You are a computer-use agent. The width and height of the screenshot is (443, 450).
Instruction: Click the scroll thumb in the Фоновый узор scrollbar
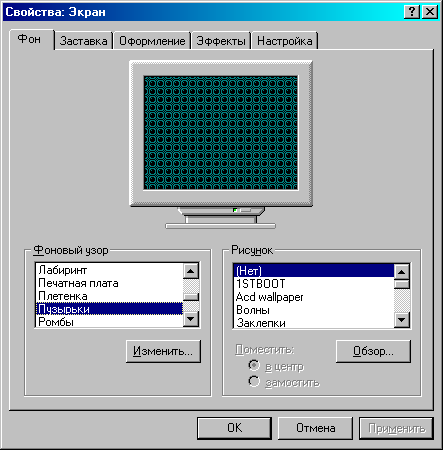point(191,297)
